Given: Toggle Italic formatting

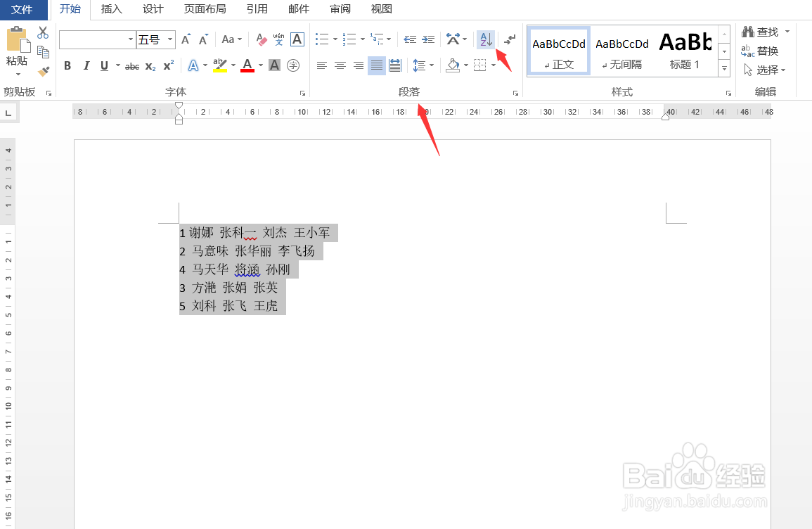Looking at the screenshot, I should pyautogui.click(x=86, y=66).
